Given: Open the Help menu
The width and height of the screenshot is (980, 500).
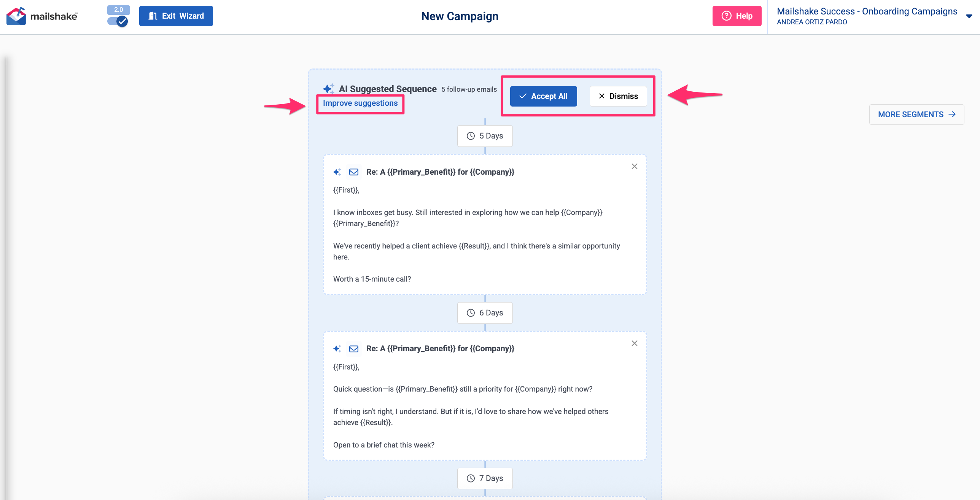Looking at the screenshot, I should 737,16.
